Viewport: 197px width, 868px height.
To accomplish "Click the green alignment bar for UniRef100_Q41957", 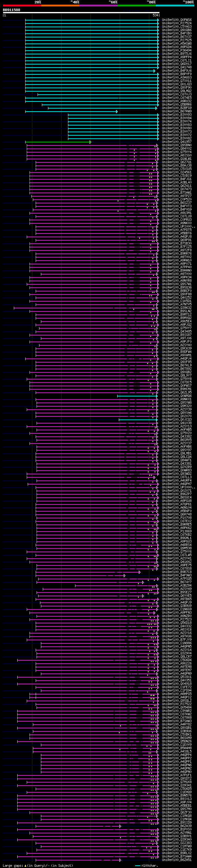I will tap(58, 142).
